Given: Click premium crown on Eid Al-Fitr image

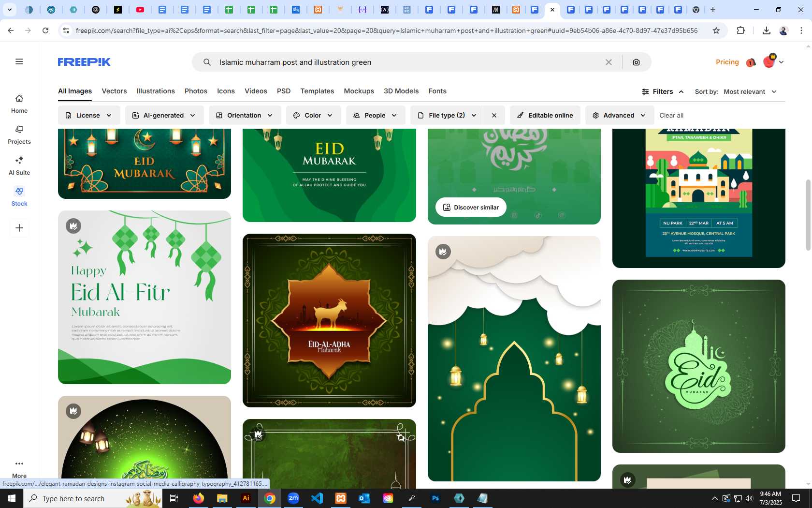Looking at the screenshot, I should pos(73,226).
